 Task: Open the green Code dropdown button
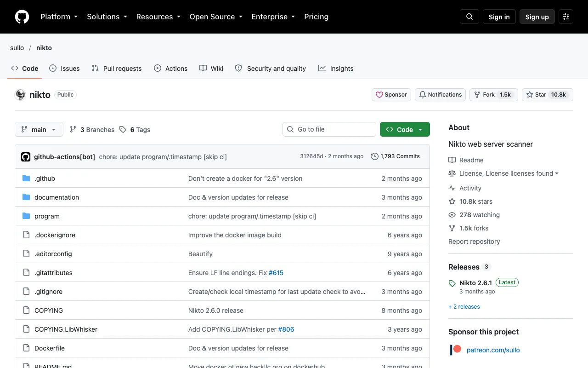[405, 129]
